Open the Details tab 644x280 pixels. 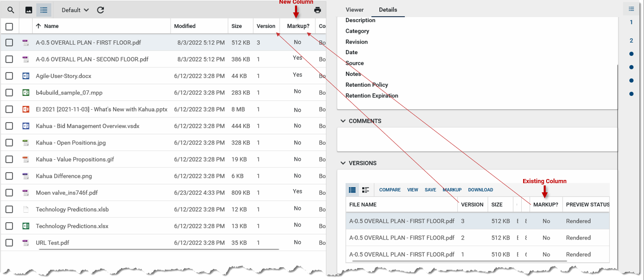(388, 10)
